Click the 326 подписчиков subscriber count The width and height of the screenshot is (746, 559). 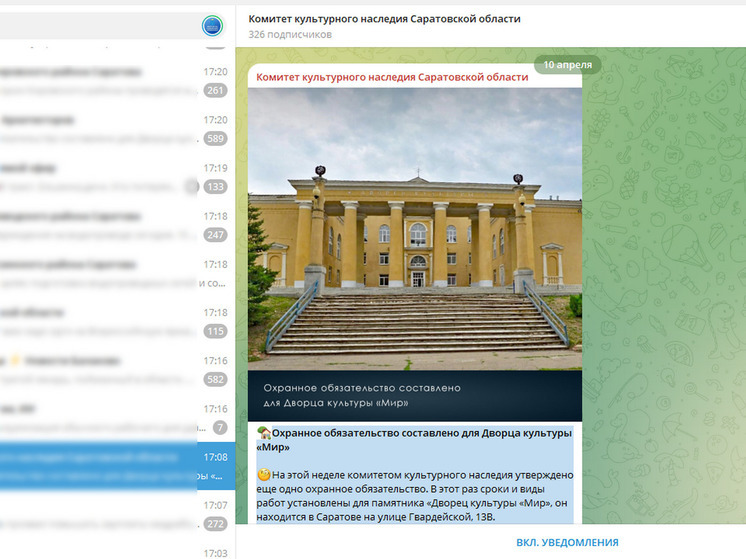(290, 34)
